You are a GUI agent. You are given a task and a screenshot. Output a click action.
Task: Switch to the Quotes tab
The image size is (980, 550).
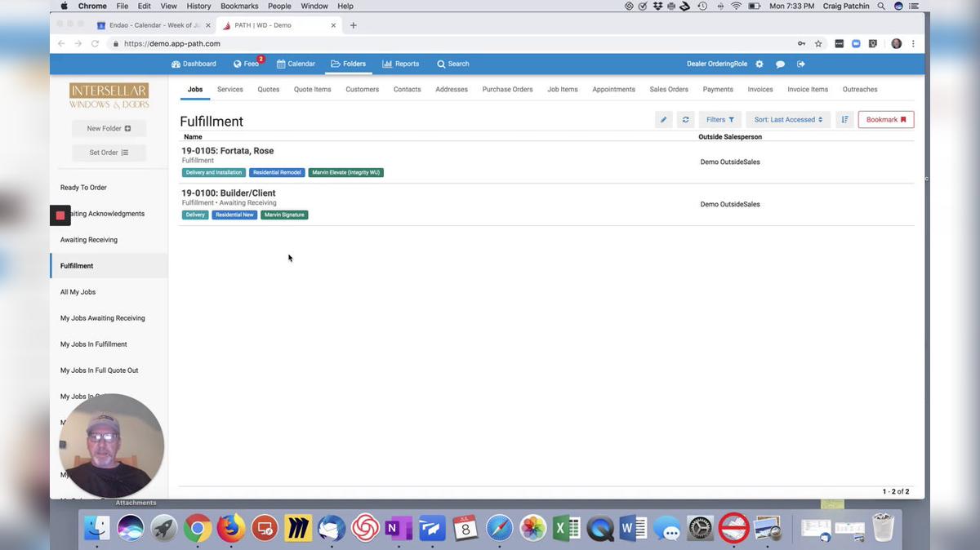[x=269, y=89]
